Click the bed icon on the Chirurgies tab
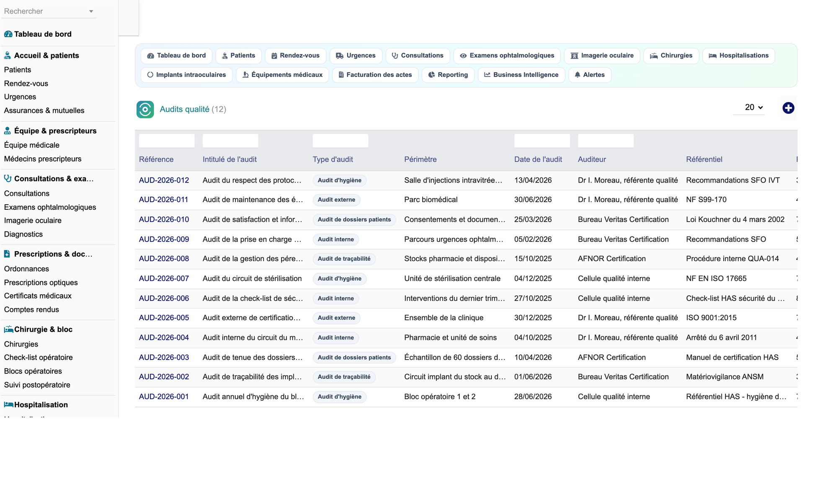815x504 pixels. click(x=654, y=56)
